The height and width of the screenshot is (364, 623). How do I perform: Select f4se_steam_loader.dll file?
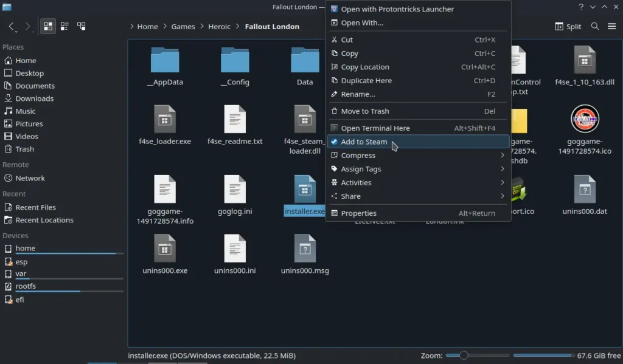305,130
